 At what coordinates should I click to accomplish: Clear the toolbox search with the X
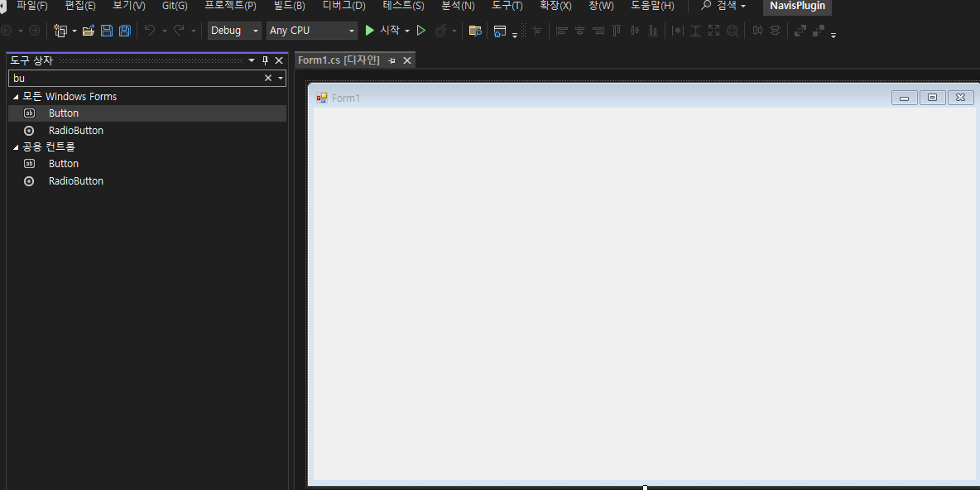coord(267,78)
